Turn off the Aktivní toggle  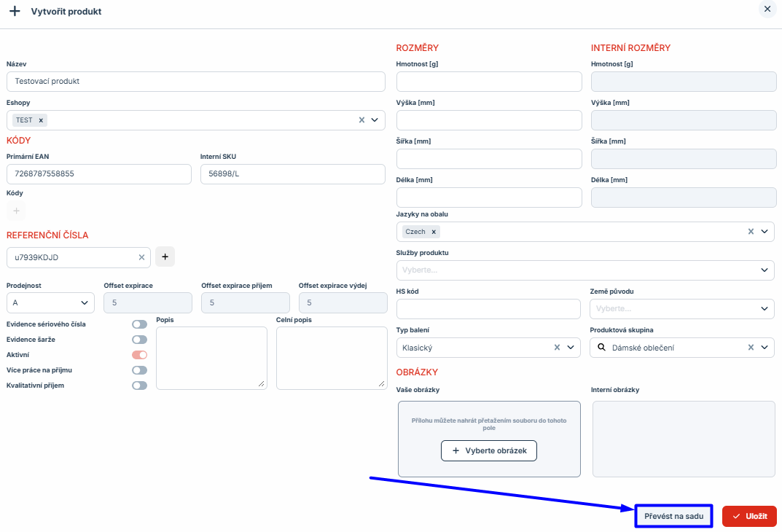tap(139, 355)
